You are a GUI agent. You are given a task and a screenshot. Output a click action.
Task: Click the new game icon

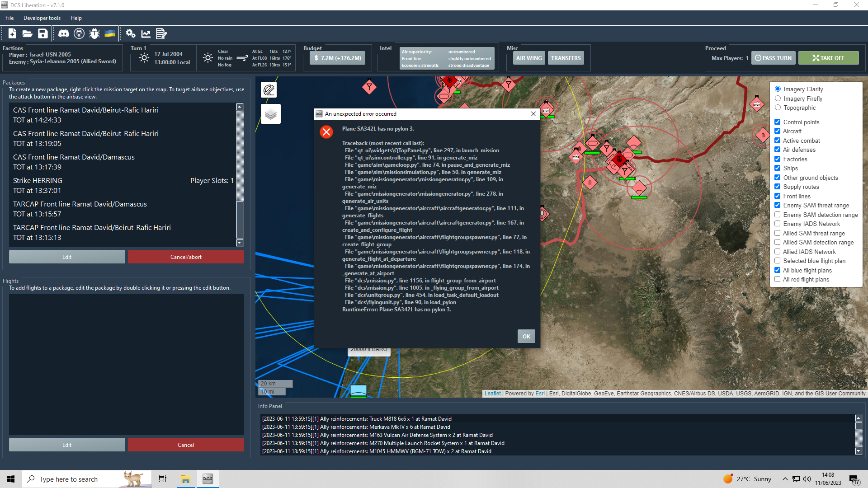coord(12,33)
